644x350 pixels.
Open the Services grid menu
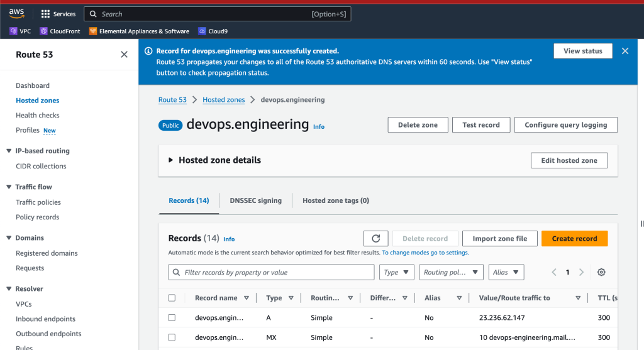pos(58,14)
